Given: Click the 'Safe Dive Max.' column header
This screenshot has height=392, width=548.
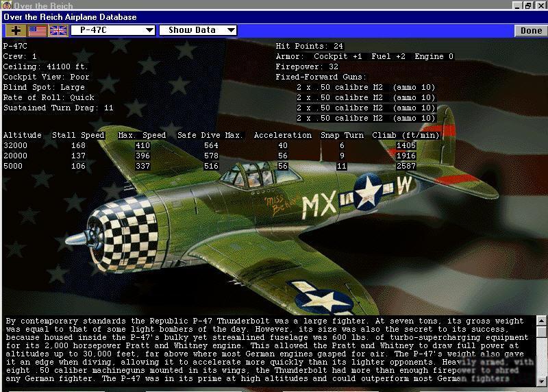Looking at the screenshot, I should coord(210,135).
